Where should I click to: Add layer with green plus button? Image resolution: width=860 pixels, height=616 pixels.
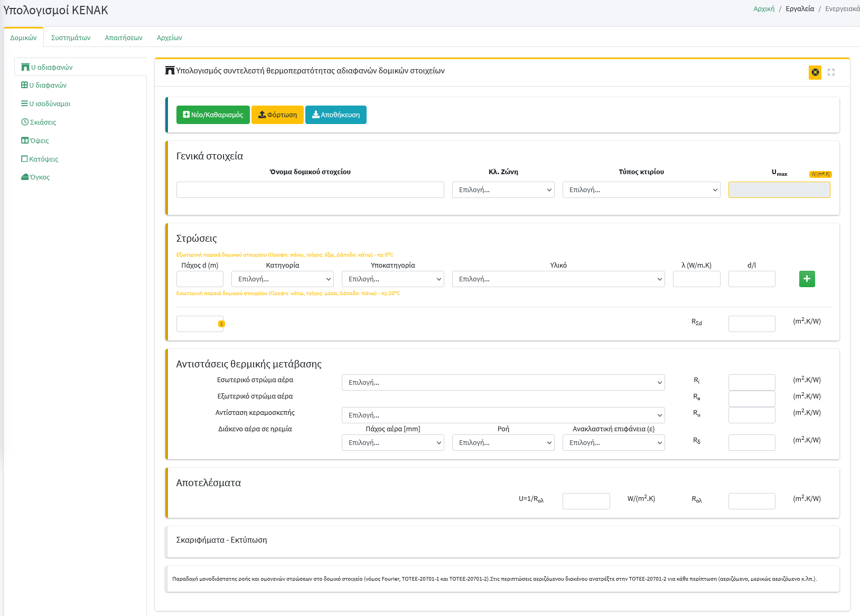click(x=807, y=279)
